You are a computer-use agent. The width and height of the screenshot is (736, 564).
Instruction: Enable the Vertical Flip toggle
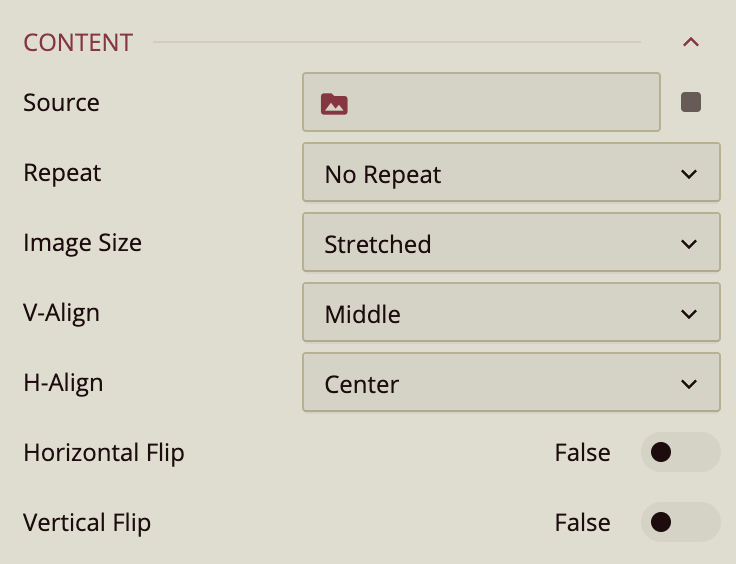click(680, 522)
